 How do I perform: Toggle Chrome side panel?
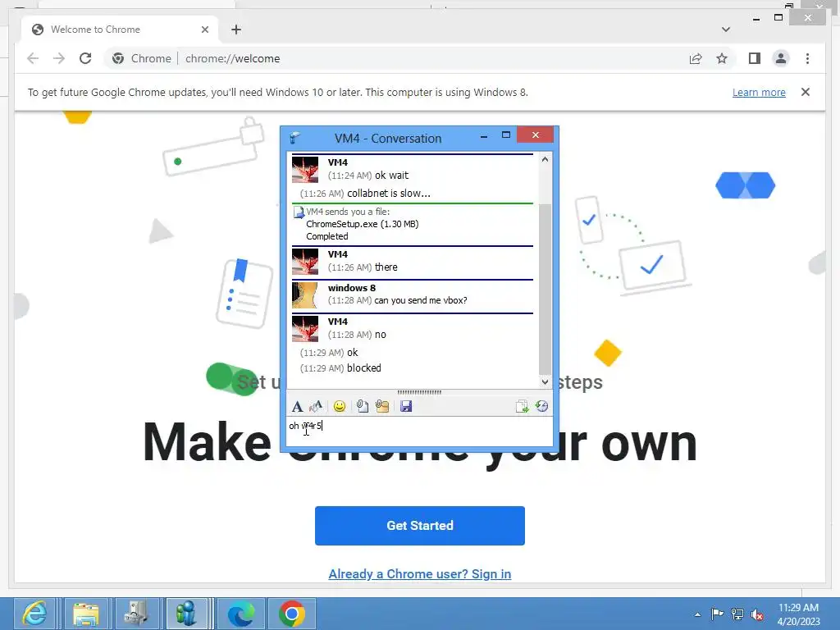click(755, 58)
